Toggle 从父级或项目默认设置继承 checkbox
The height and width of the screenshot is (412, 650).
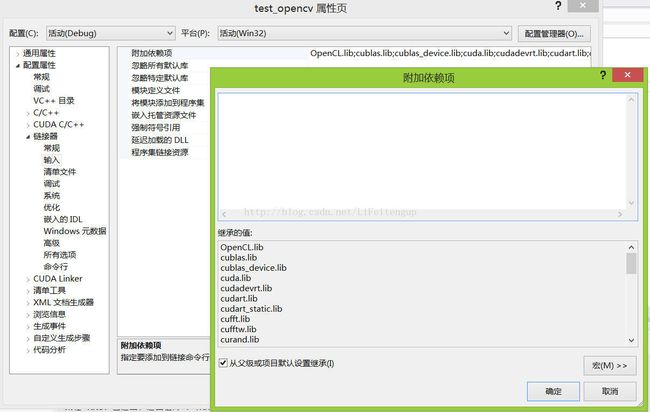(x=223, y=362)
